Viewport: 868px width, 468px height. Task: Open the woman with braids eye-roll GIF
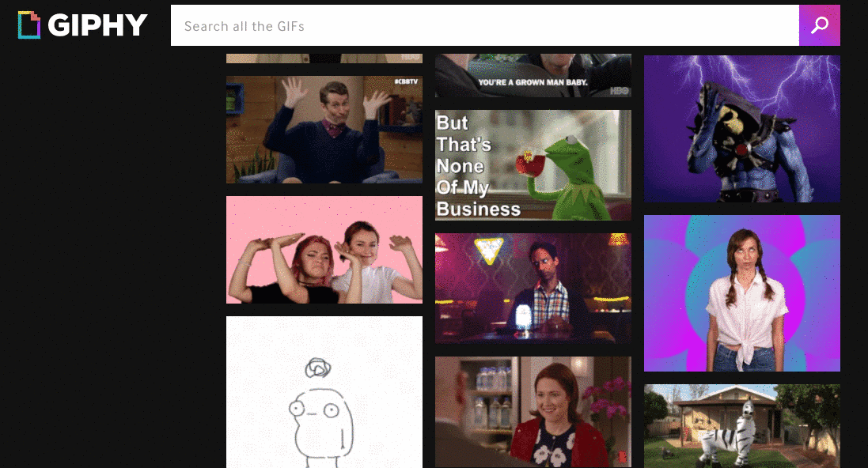point(741,293)
